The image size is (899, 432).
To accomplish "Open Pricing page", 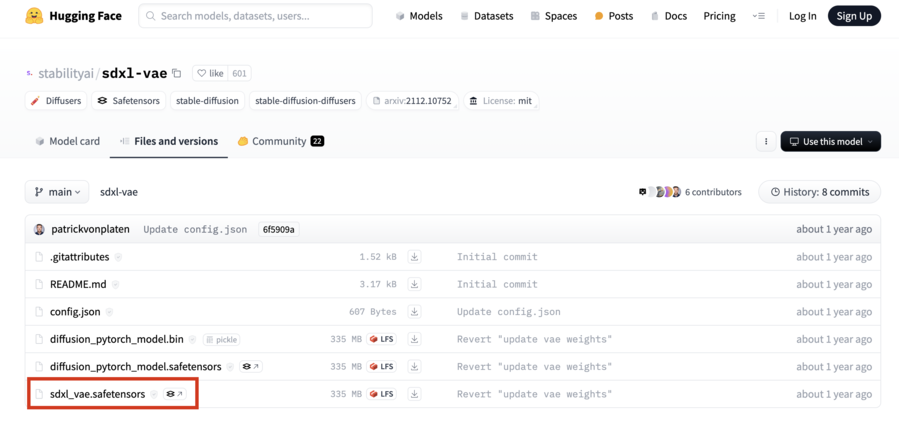I will [x=720, y=16].
